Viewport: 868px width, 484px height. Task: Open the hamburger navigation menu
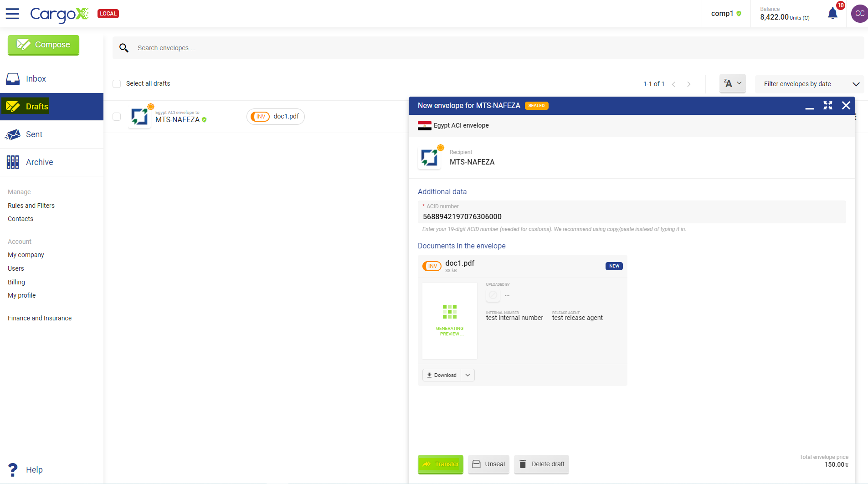[x=12, y=14]
